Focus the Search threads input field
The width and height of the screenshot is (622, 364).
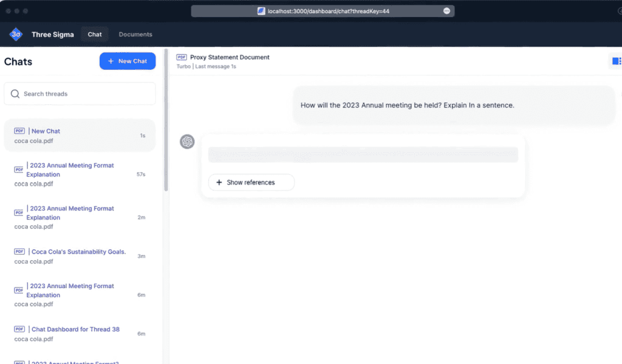[85, 94]
